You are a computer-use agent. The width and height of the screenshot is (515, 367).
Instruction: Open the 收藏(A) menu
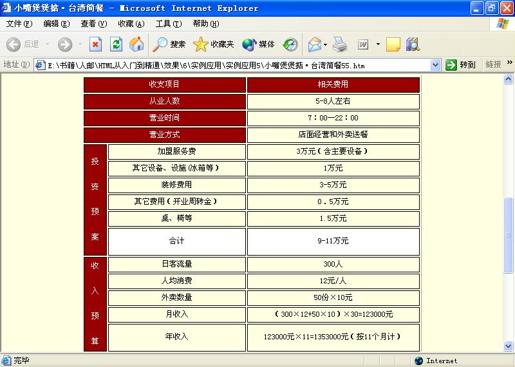pos(131,24)
